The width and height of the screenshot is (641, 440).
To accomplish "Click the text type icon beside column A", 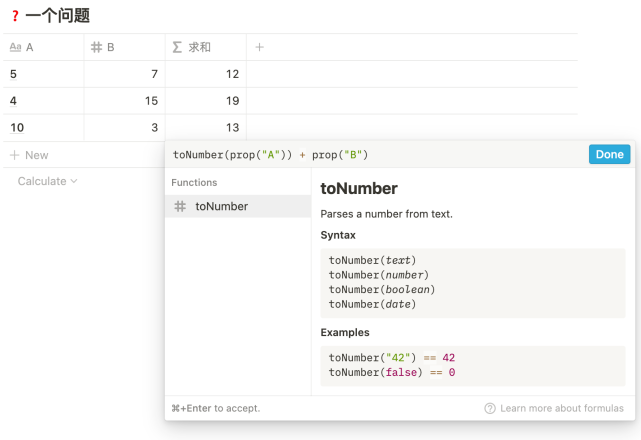I will 16,47.
